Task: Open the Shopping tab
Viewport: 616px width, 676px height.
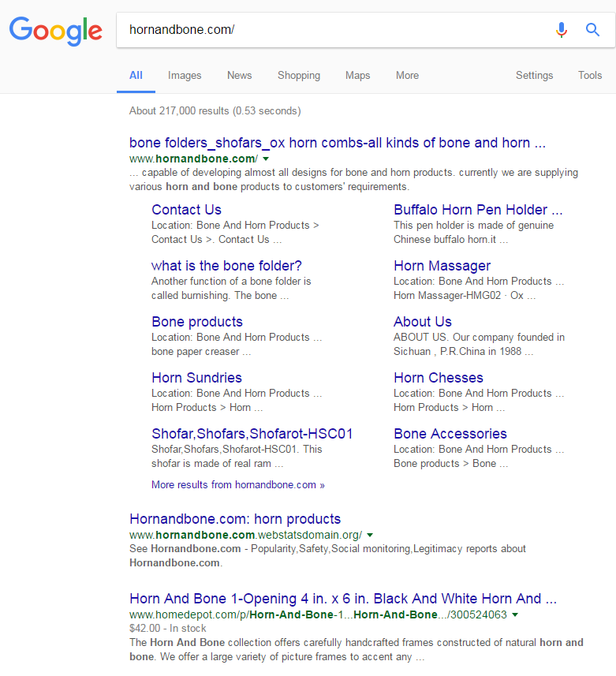Action: [299, 76]
